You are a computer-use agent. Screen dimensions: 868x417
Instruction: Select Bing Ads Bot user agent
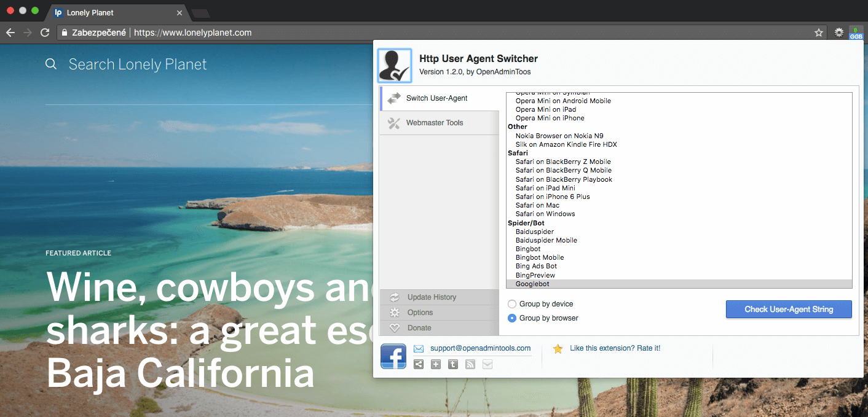536,266
